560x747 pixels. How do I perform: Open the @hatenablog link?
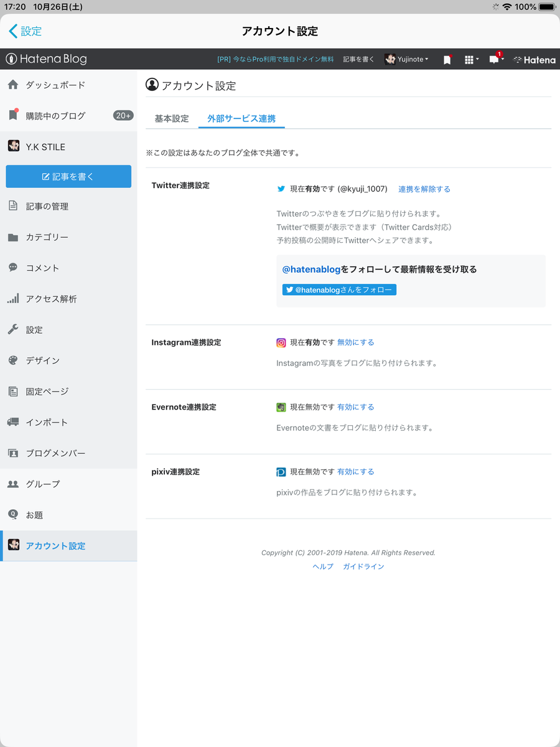tap(311, 270)
